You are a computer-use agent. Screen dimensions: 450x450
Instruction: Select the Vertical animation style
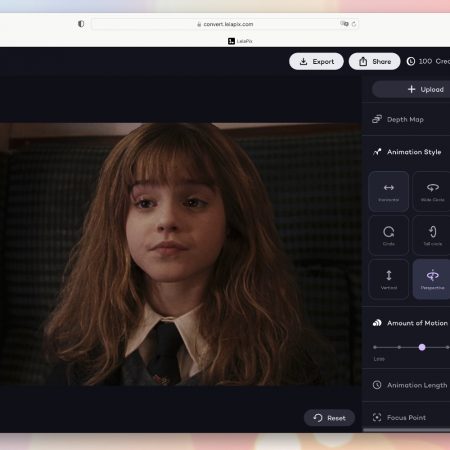pos(389,279)
